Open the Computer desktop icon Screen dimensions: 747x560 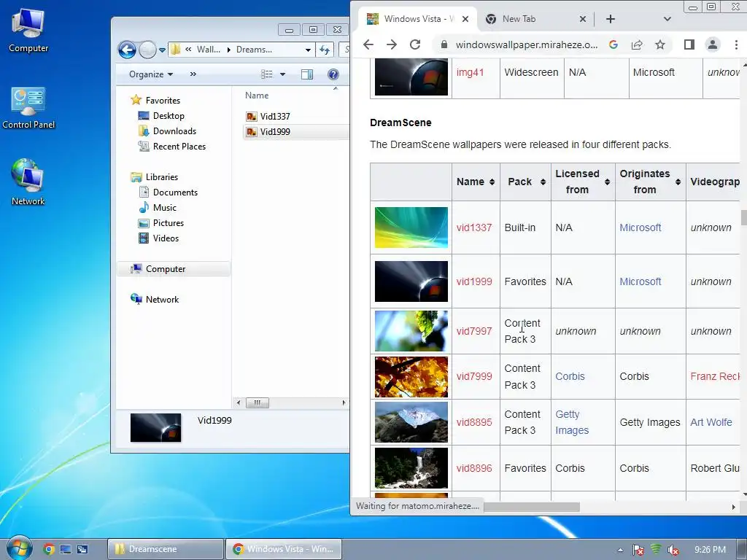pos(28,31)
